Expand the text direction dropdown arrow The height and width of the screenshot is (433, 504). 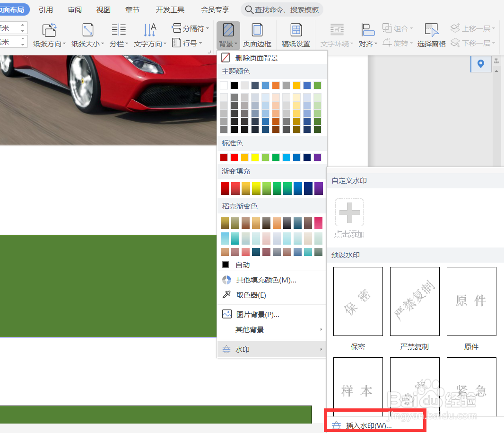pyautogui.click(x=165, y=44)
